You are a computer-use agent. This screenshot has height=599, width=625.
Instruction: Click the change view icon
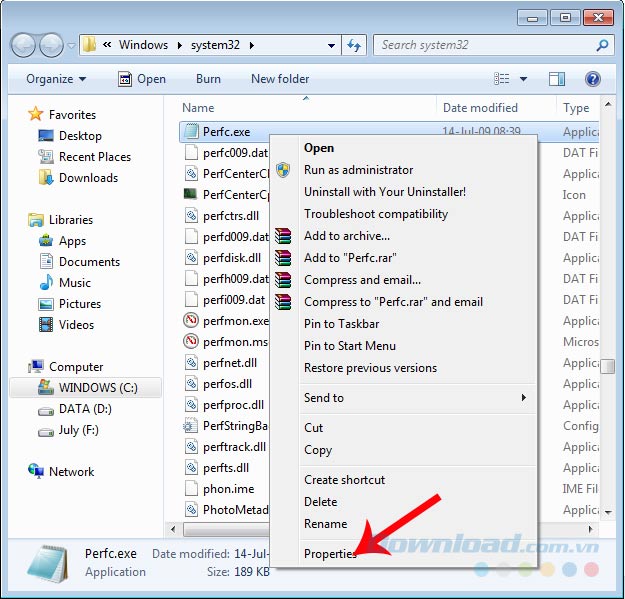[x=501, y=79]
